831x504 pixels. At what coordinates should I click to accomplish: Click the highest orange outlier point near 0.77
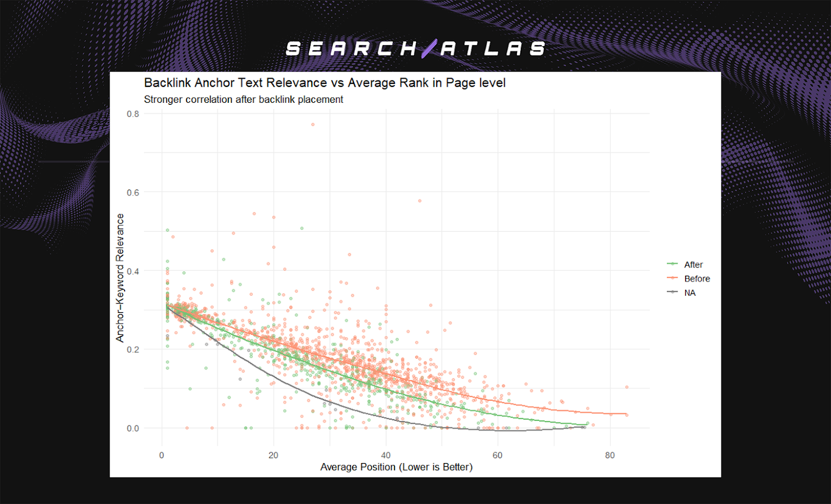[313, 125]
